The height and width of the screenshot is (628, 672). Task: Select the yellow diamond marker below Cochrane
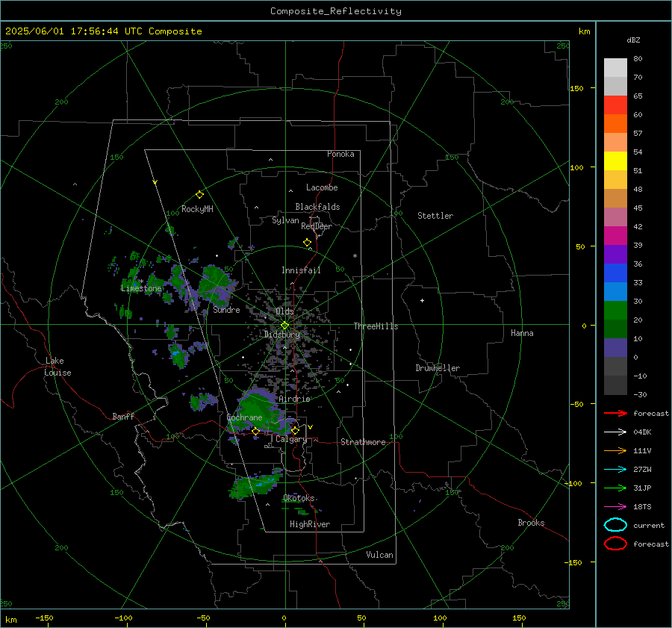point(255,432)
